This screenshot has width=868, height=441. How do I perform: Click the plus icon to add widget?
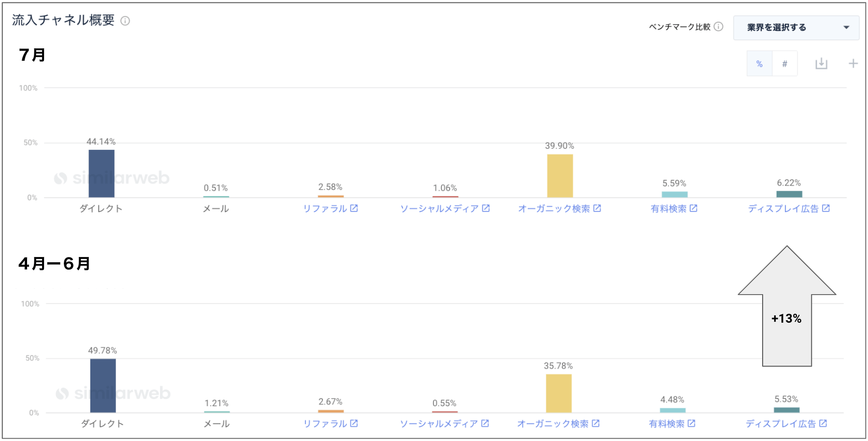[x=853, y=64]
